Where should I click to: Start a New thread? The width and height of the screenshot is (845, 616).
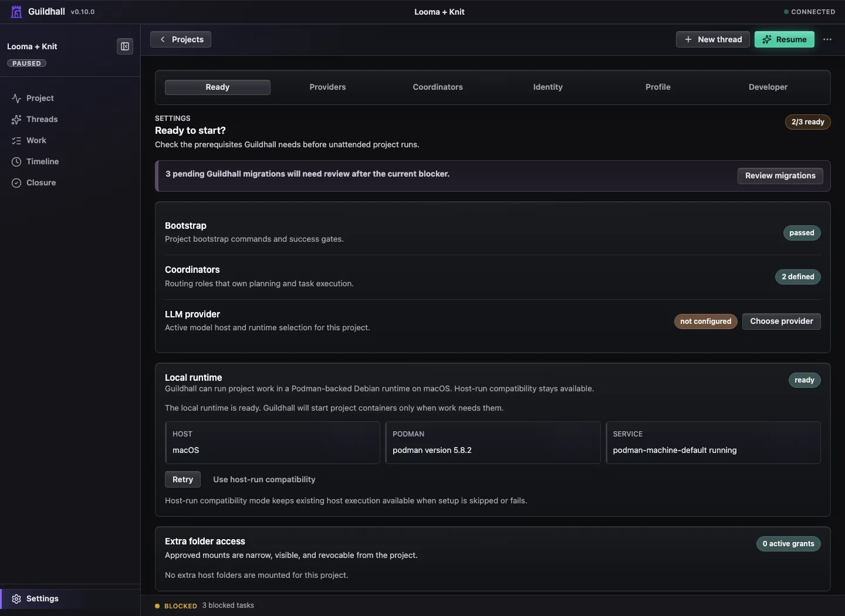tap(713, 39)
